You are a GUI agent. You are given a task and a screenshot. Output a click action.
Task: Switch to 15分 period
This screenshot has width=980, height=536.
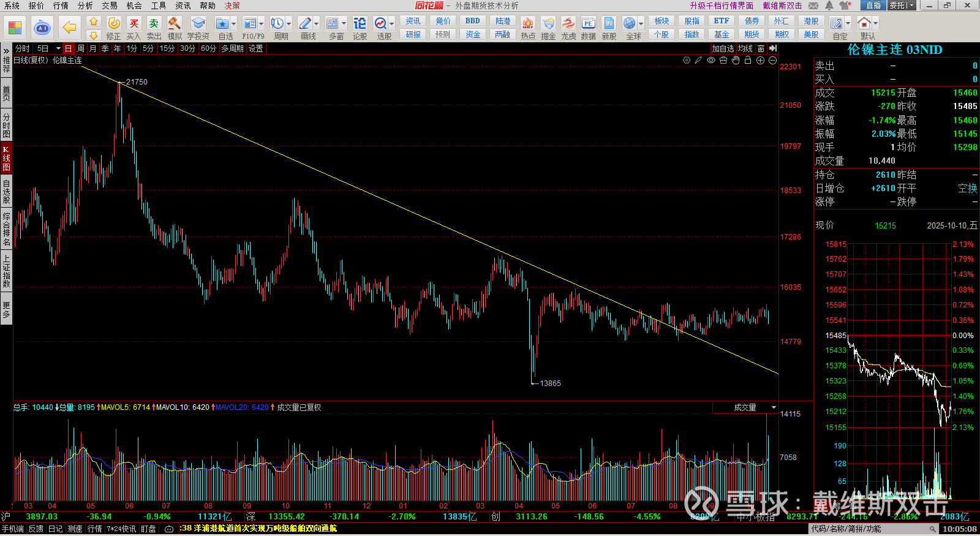(167, 48)
